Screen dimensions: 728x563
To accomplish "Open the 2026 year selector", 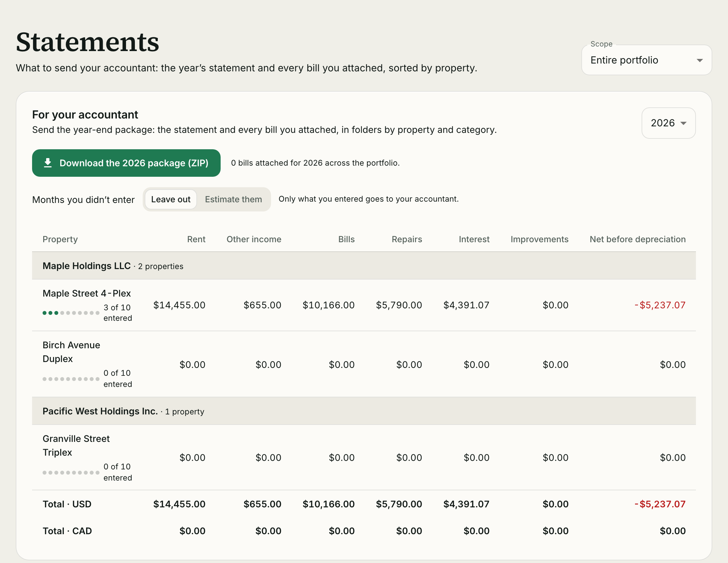I will [668, 123].
